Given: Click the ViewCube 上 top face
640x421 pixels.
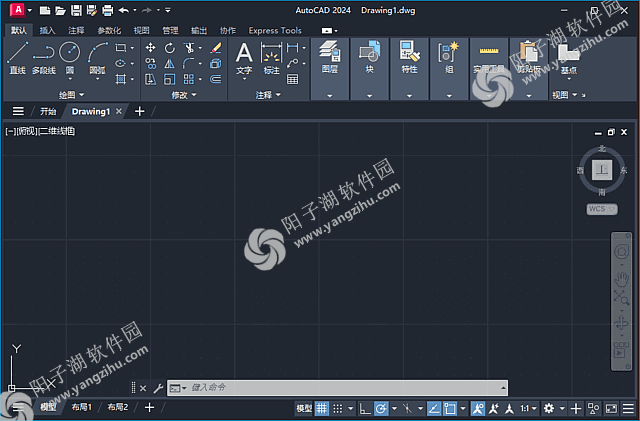Looking at the screenshot, I should pyautogui.click(x=602, y=169).
